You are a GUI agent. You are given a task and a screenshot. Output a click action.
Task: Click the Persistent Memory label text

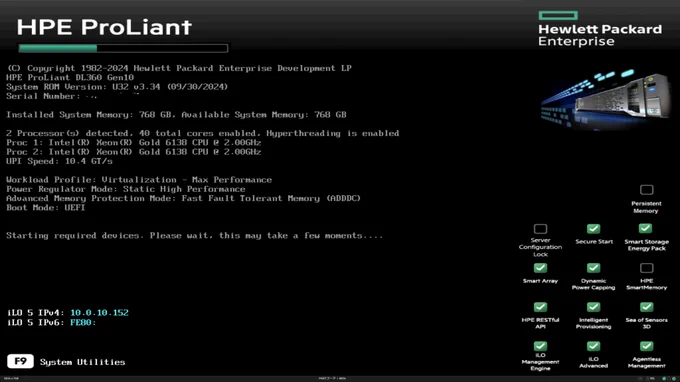click(x=646, y=207)
